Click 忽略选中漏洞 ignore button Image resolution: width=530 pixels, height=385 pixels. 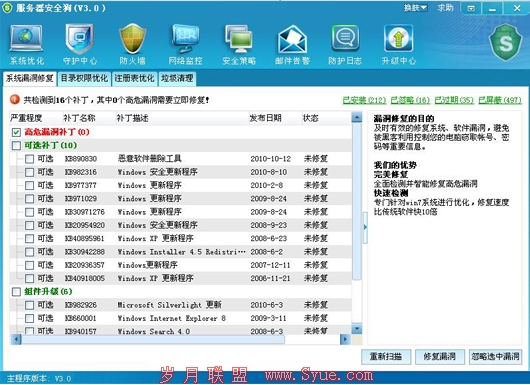(x=496, y=357)
